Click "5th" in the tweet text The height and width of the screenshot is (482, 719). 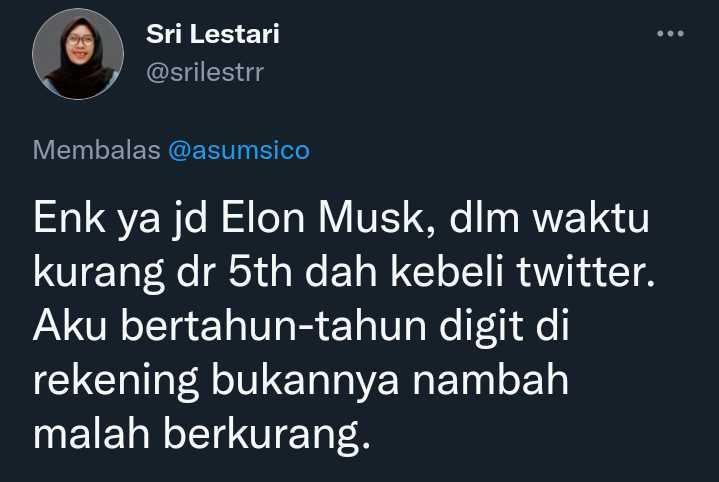coord(260,271)
